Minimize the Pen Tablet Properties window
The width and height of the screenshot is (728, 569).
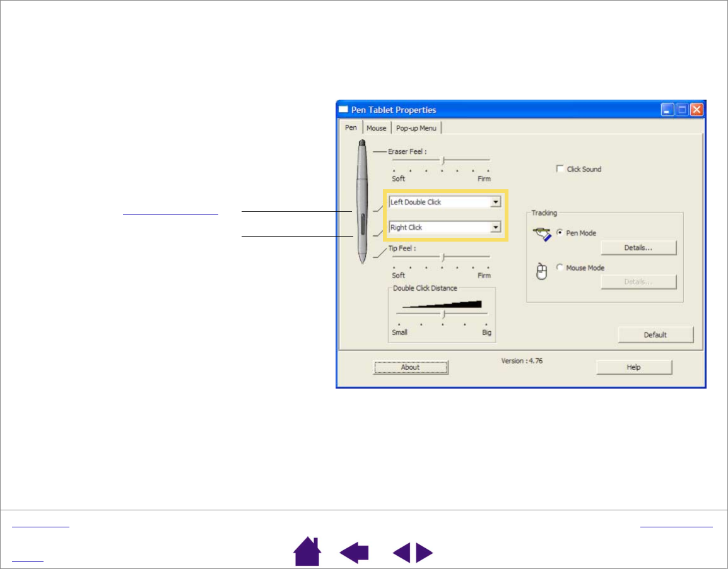pyautogui.click(x=667, y=110)
